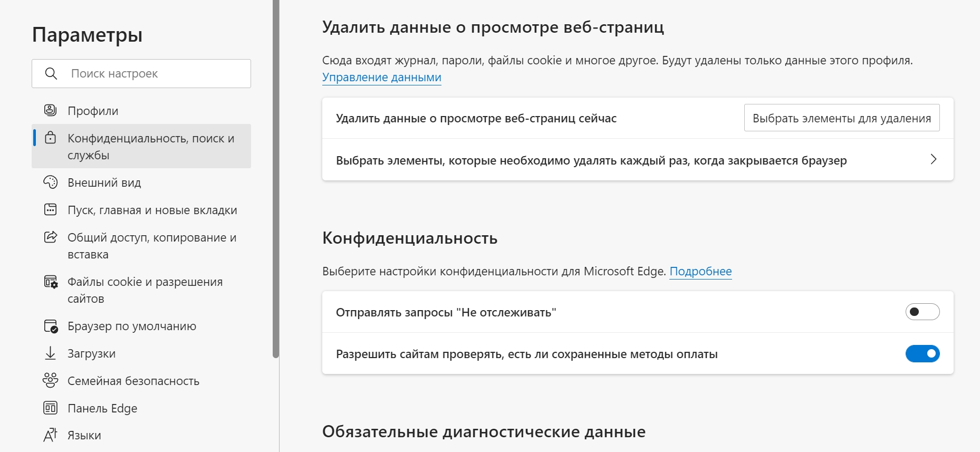Click the Конфиденциальность section heading
The width and height of the screenshot is (980, 452).
point(410,238)
